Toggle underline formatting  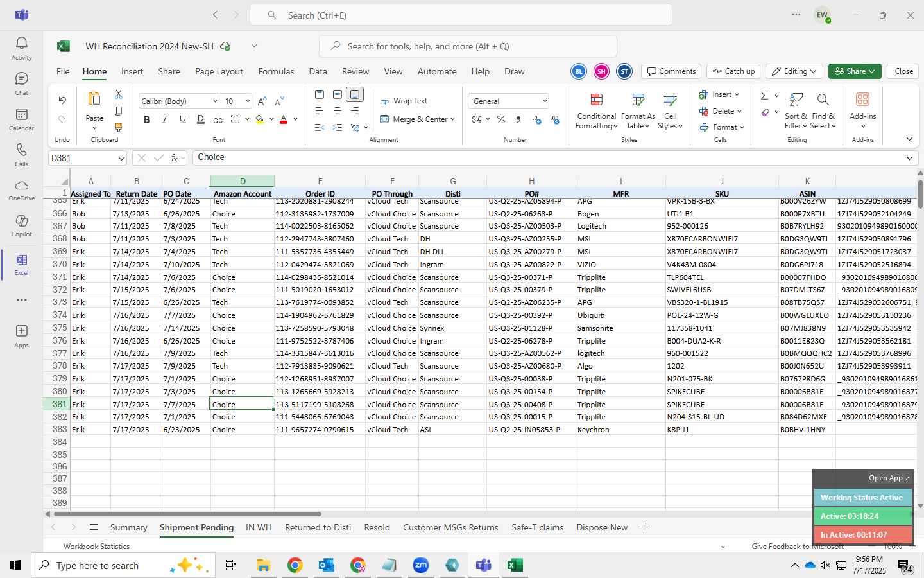183,119
